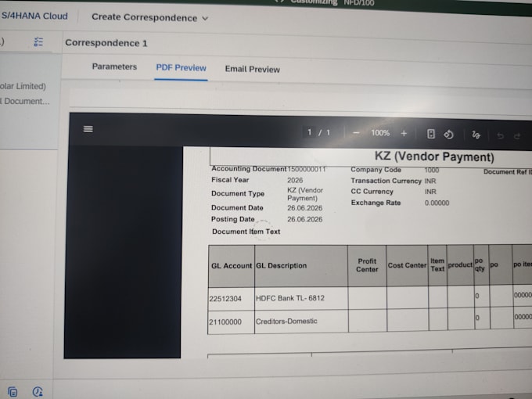Click the Exchange Rate value 0.00000
Image resolution: width=532 pixels, height=399 pixels.
coord(437,203)
